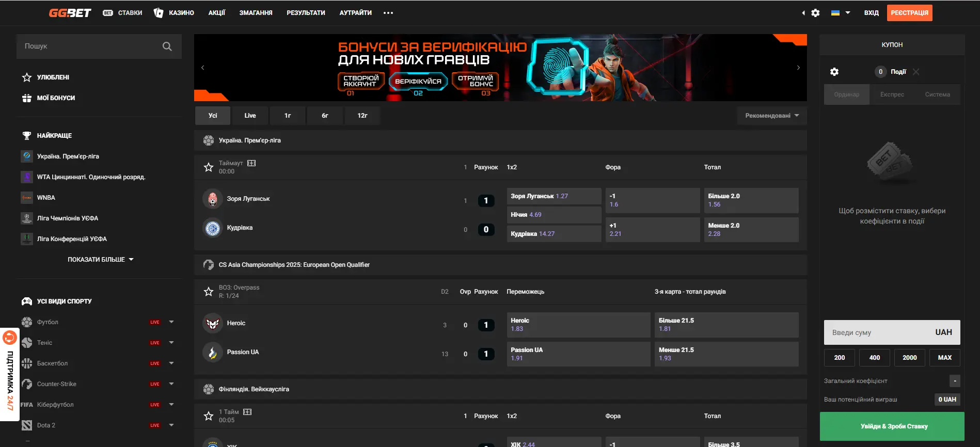
Task: Open WNBA sidebar icon
Action: pyautogui.click(x=27, y=198)
